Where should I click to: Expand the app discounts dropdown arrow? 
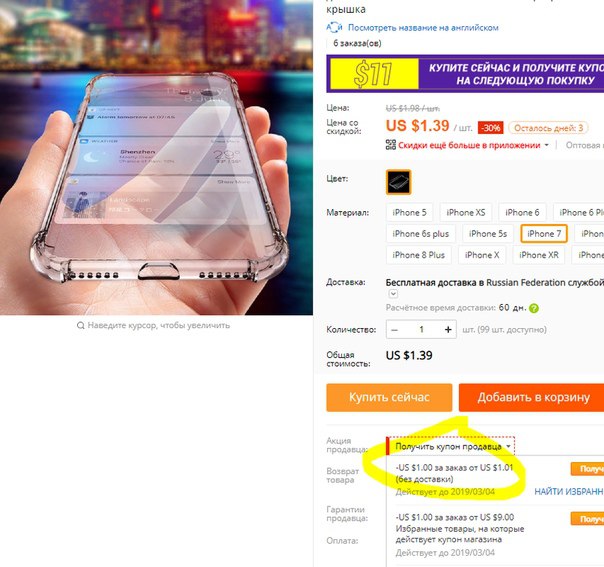point(546,145)
